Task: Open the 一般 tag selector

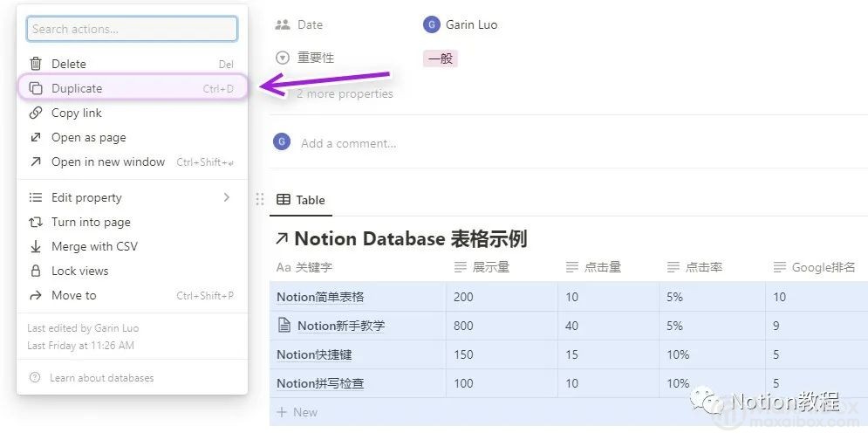Action: coord(441,58)
